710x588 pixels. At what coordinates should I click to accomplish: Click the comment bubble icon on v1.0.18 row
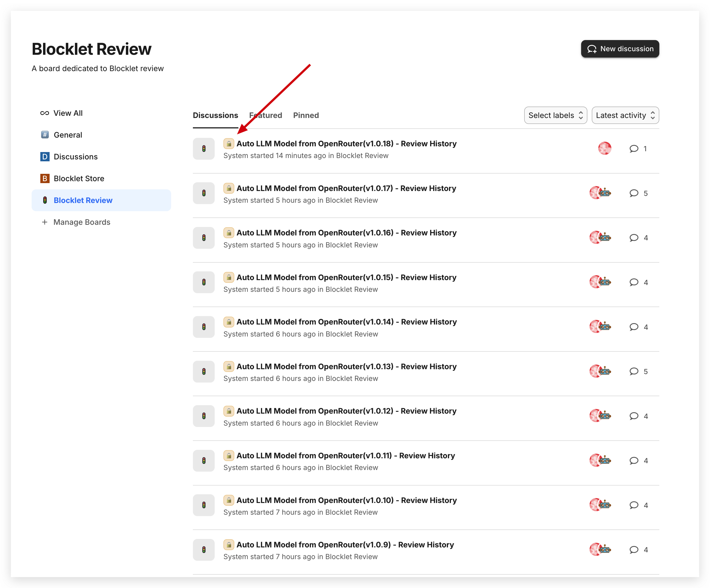634,149
